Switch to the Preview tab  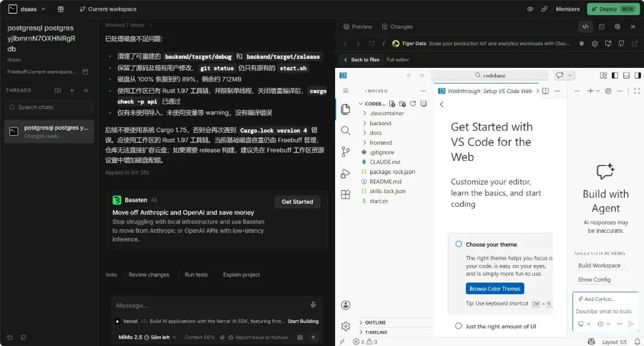[357, 27]
